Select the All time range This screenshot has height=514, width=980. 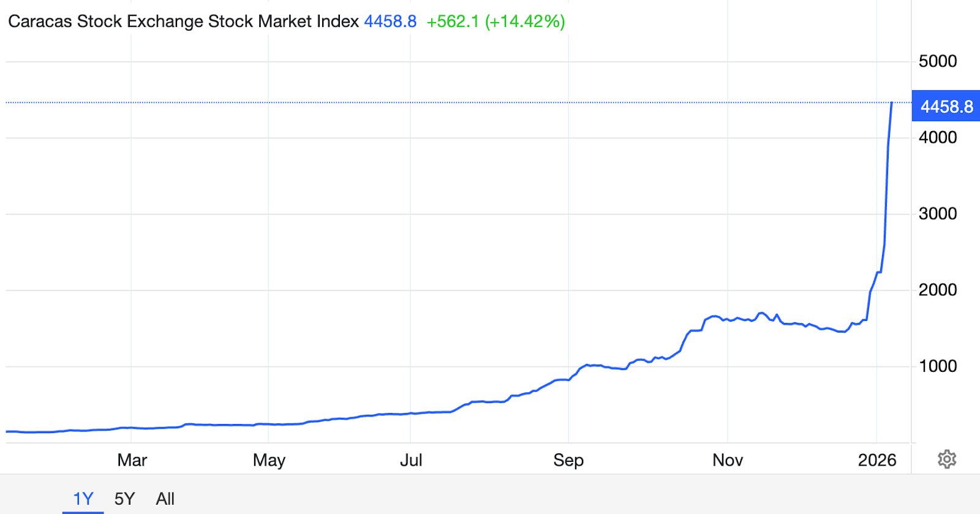point(165,499)
